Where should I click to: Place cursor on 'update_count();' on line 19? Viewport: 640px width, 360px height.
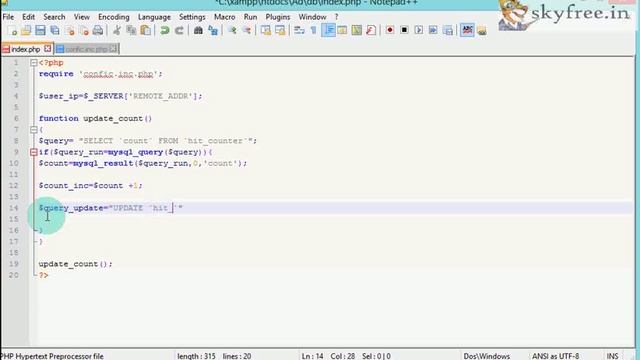click(76, 264)
